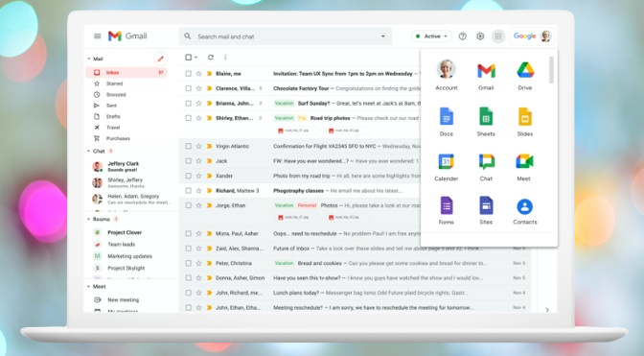Open the Settings gear icon
Viewport: 644px width, 356px height.
[x=480, y=36]
